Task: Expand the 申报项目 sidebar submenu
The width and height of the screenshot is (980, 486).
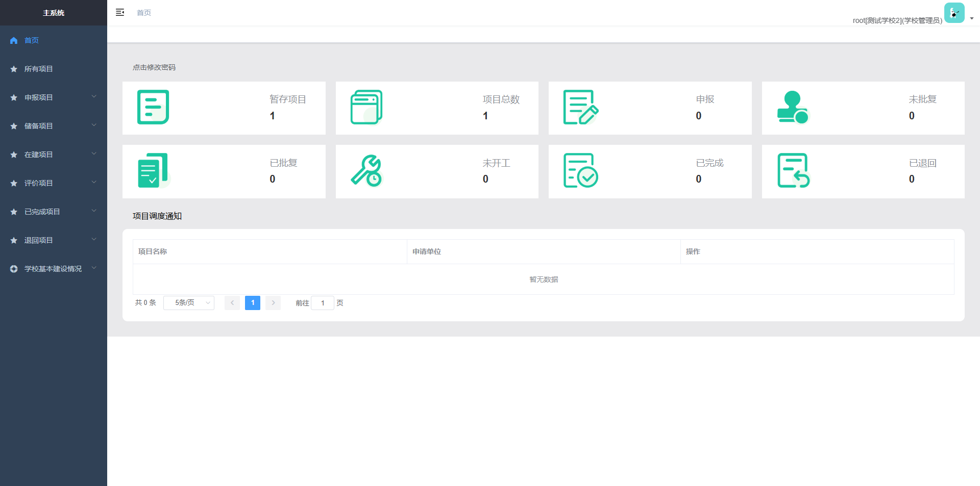Action: coord(54,97)
